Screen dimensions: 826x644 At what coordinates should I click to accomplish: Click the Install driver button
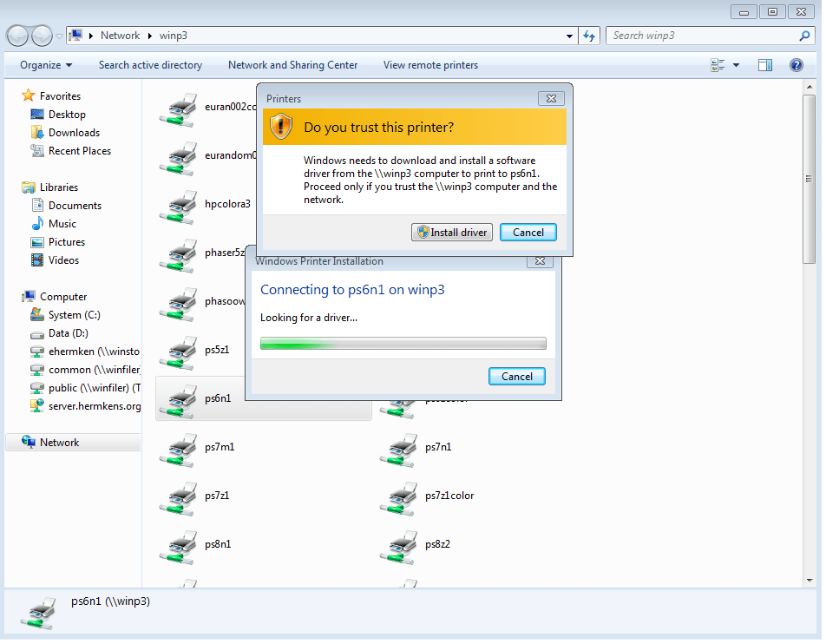451,233
